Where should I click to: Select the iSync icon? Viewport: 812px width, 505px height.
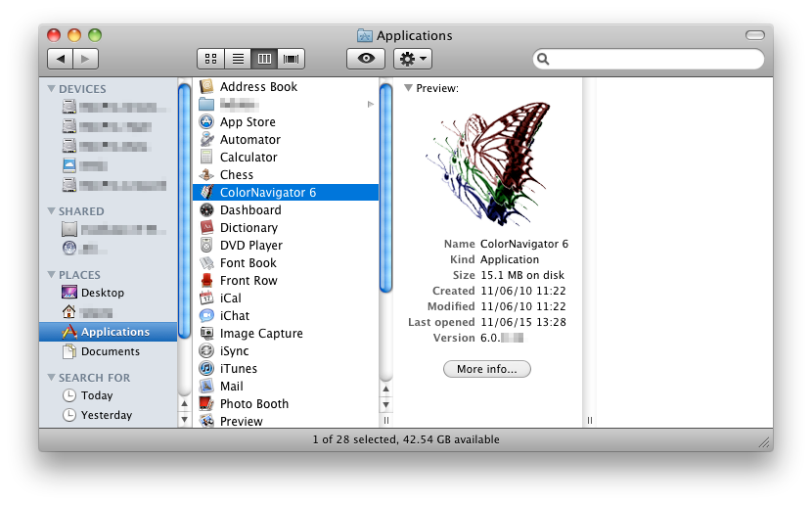click(x=206, y=350)
